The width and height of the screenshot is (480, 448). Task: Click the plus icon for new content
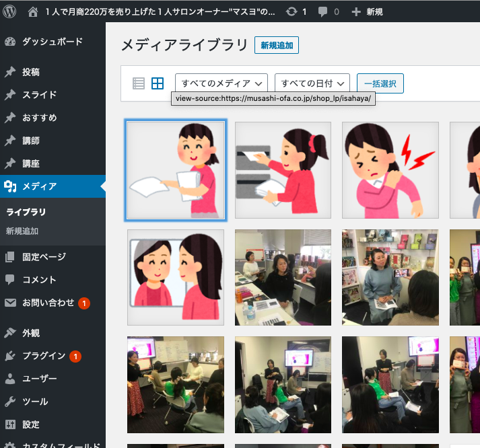click(356, 12)
